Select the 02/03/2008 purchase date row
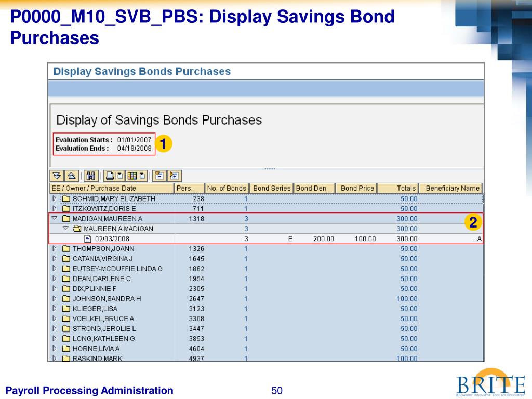This screenshot has height=399, width=532. point(266,239)
